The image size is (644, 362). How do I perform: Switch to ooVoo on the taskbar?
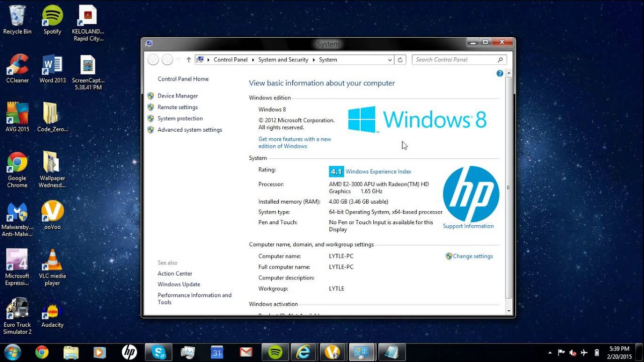point(333,352)
